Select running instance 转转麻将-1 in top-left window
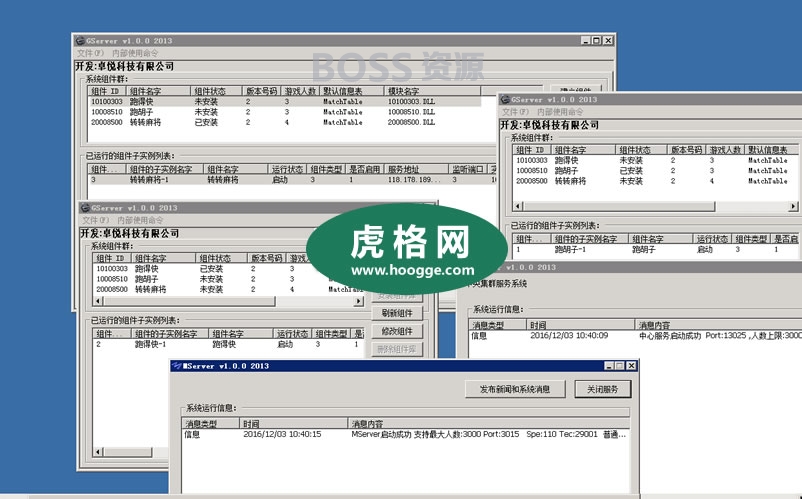This screenshot has height=499, width=802. pos(292,179)
